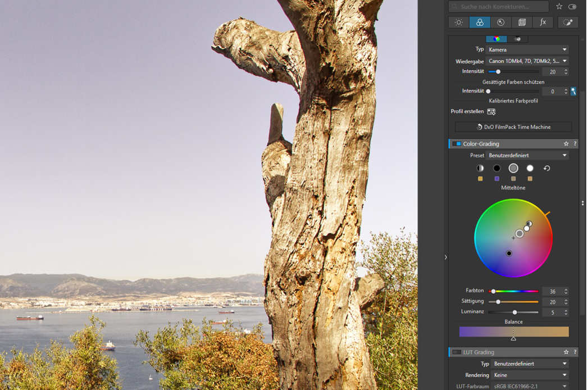Open the Geometry corrections tab (layered-frame icon)
The image size is (588, 390).
tap(522, 22)
